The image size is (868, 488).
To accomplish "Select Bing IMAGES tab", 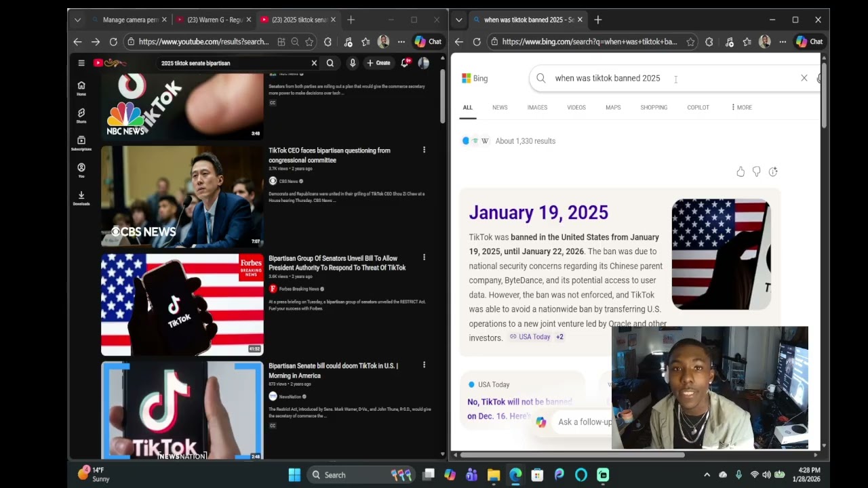I will coord(537,107).
